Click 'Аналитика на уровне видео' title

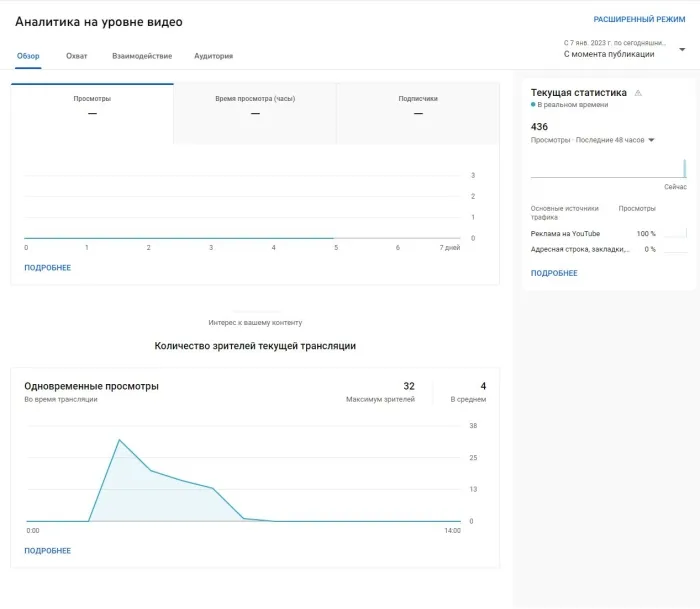tap(99, 22)
